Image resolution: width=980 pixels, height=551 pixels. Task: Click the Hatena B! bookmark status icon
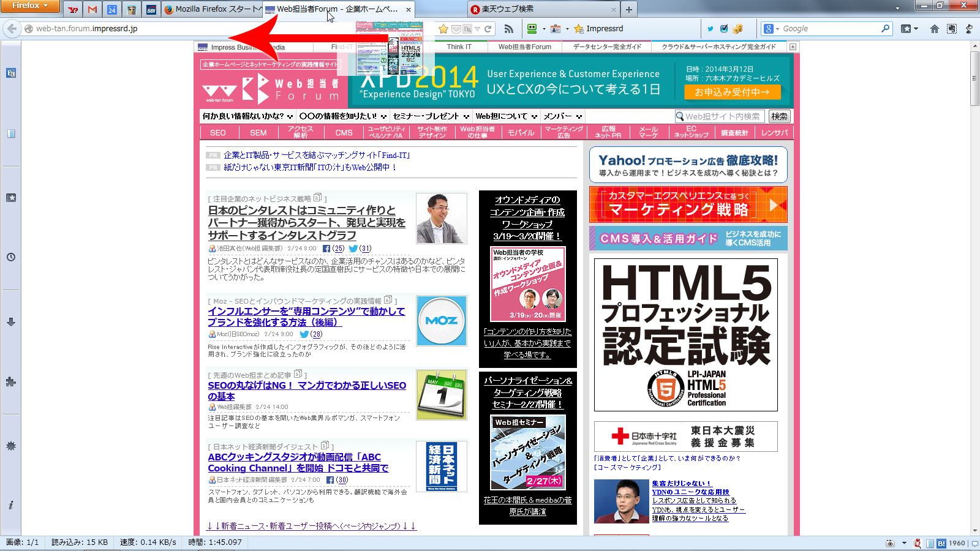941,543
